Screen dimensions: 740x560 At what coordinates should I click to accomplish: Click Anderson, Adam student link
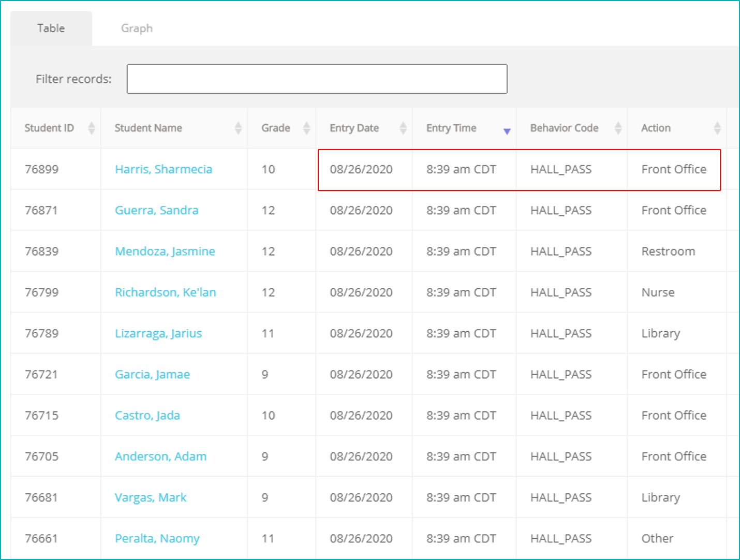click(160, 456)
